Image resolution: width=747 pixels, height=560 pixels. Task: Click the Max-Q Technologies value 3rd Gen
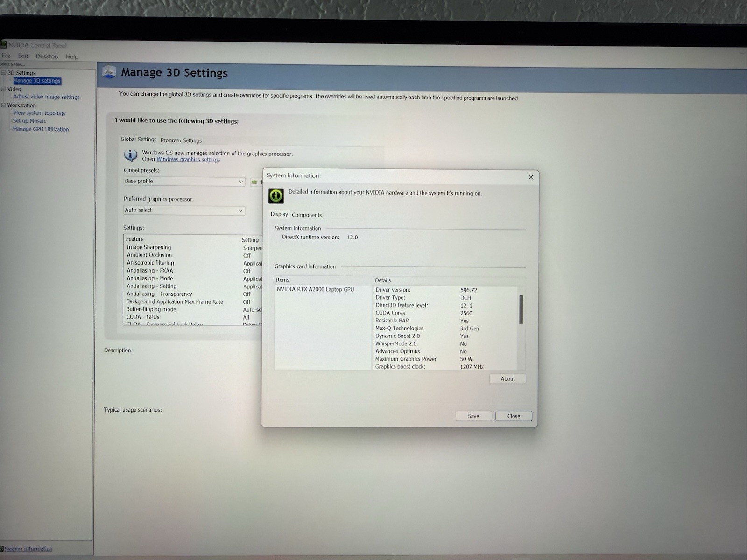click(470, 329)
